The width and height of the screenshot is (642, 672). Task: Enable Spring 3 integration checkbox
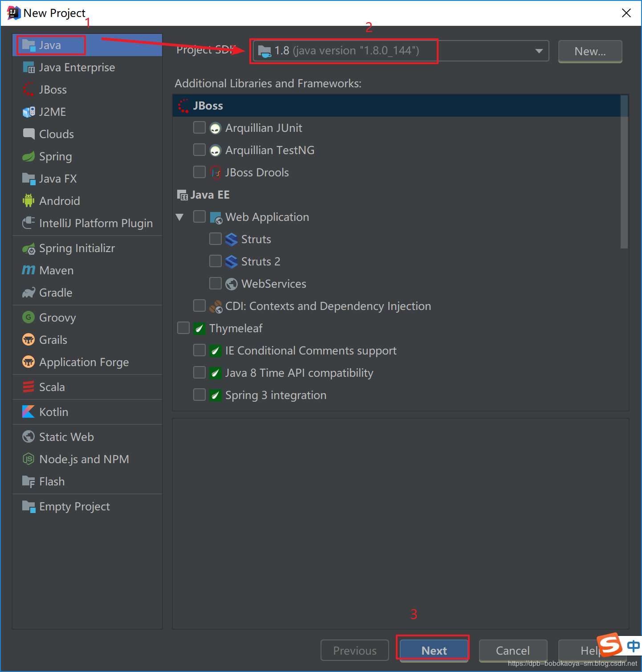[199, 395]
